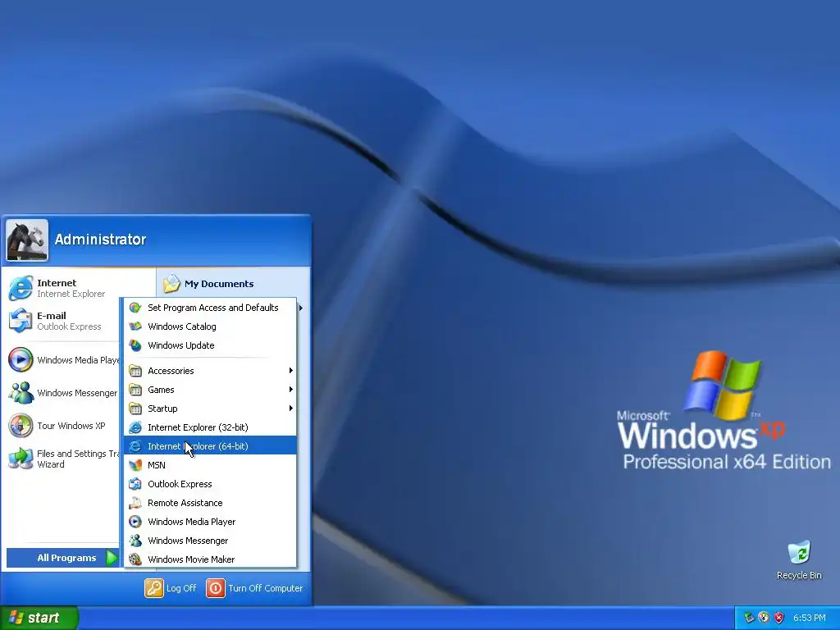
Task: Expand the Startup submenu arrow
Action: click(x=291, y=409)
